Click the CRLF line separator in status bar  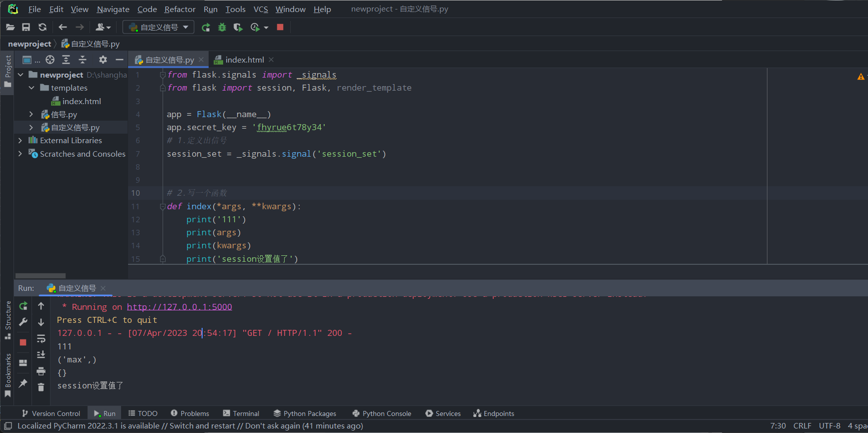click(802, 426)
